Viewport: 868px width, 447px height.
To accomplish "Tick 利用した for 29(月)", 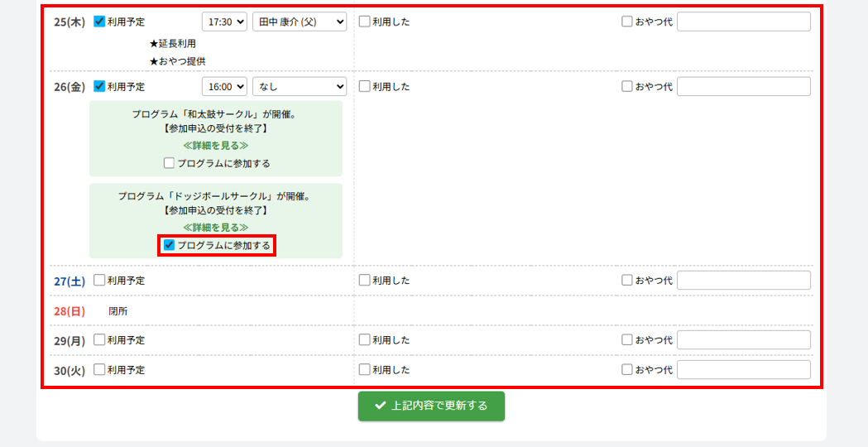I will click(365, 340).
